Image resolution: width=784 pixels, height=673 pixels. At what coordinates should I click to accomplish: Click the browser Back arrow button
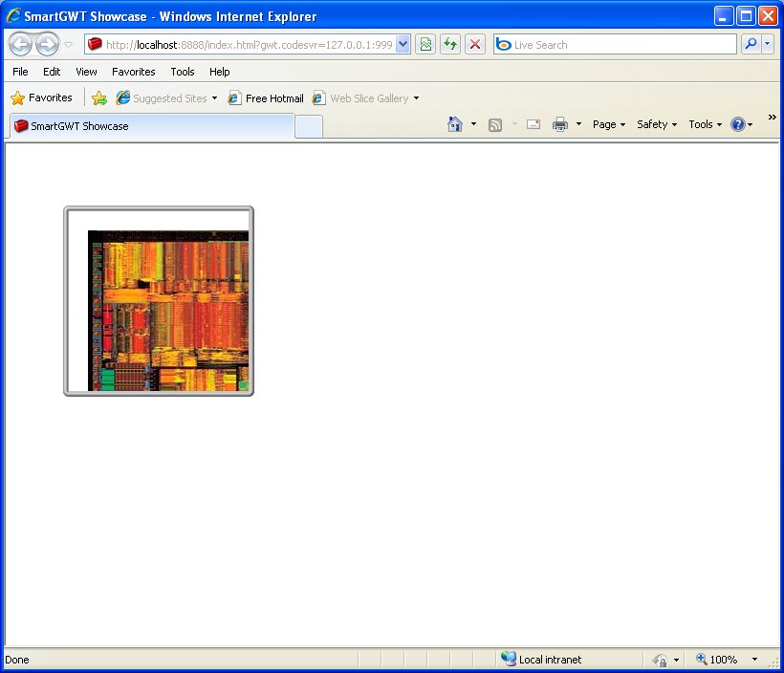pos(20,45)
